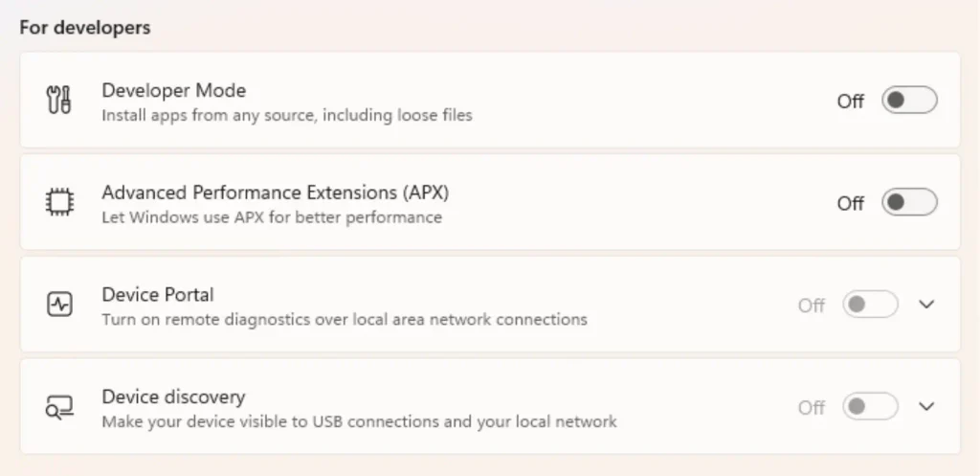Expand the Device Portal chevron

[926, 305]
